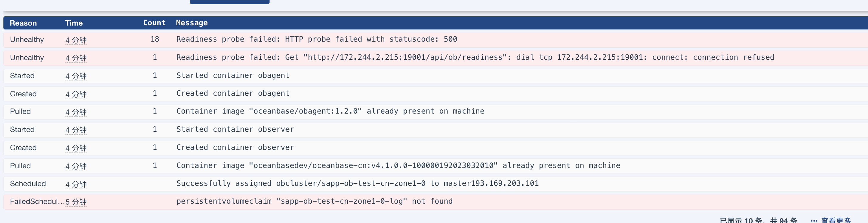
Task: Select the oceanbase-cn image Pulled row
Action: click(436, 166)
